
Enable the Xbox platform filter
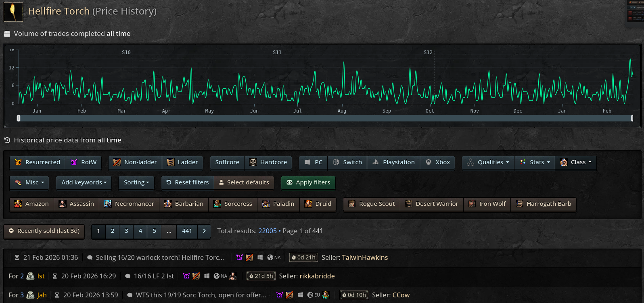(x=437, y=162)
